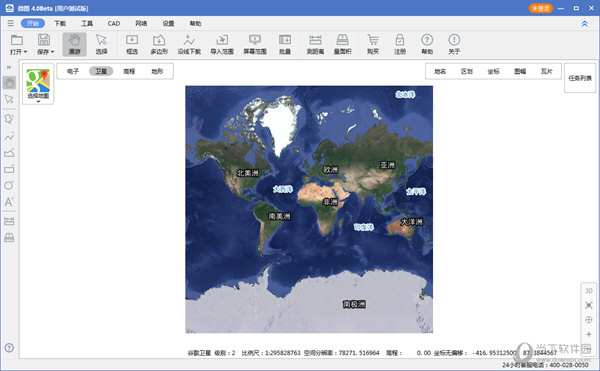Open the 测距离 distance measuring tool
600x371 pixels.
(x=315, y=44)
